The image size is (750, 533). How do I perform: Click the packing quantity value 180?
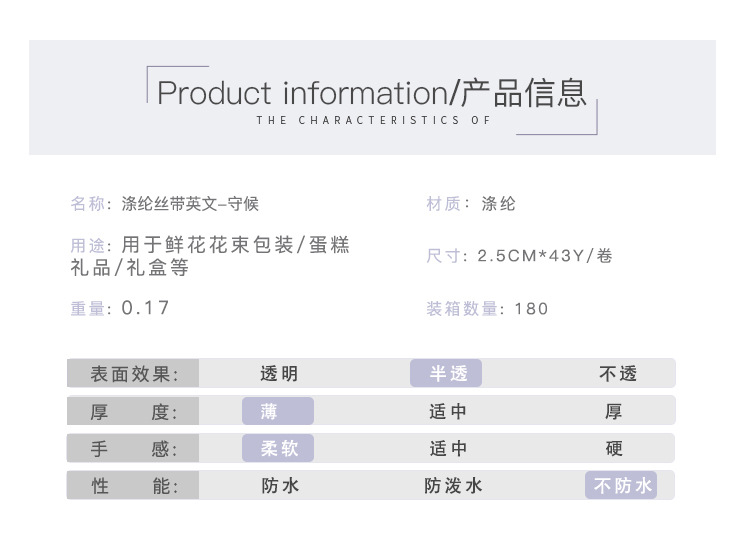pyautogui.click(x=531, y=309)
